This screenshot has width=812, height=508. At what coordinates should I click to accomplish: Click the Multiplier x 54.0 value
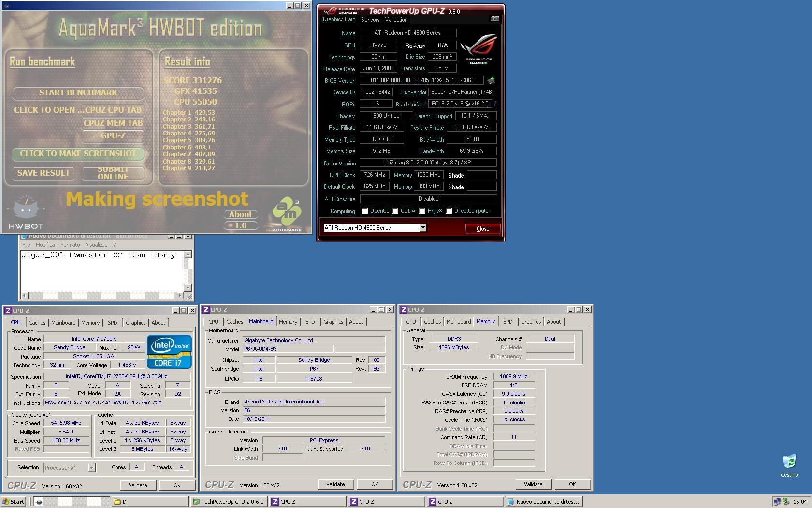click(66, 432)
